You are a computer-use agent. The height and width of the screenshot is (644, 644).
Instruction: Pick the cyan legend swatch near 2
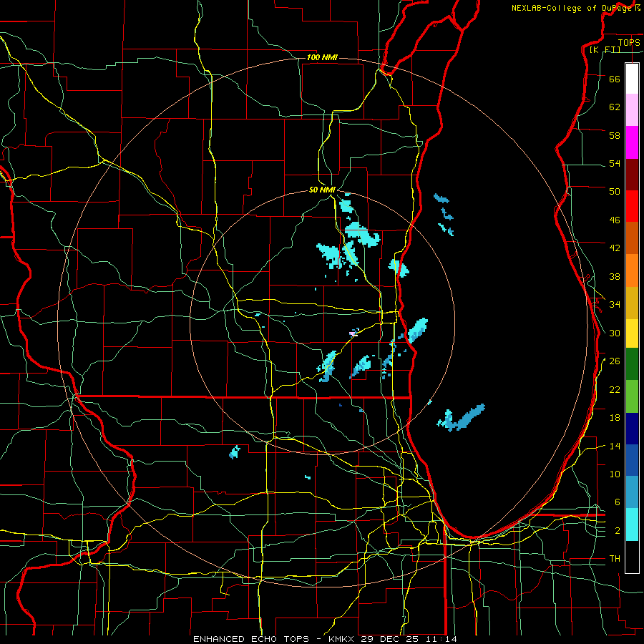(x=632, y=525)
